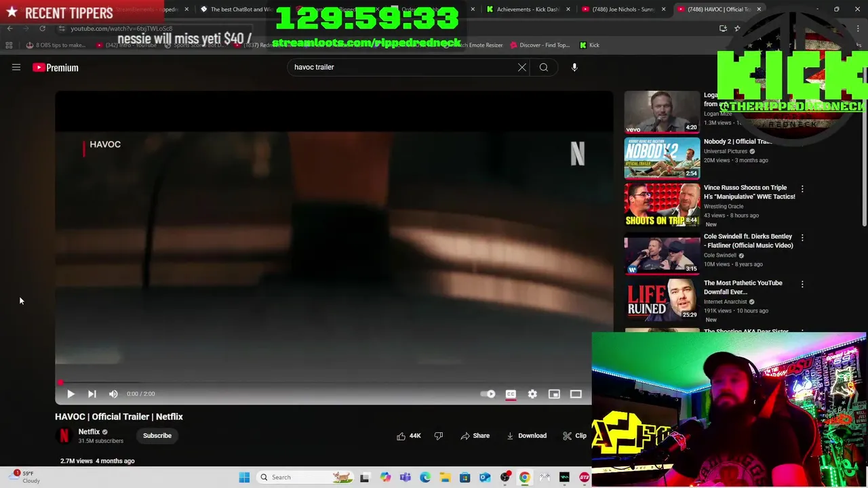Screen dimensions: 868x488
Task: Play the HAVOC trailer video
Action: pyautogui.click(x=71, y=394)
